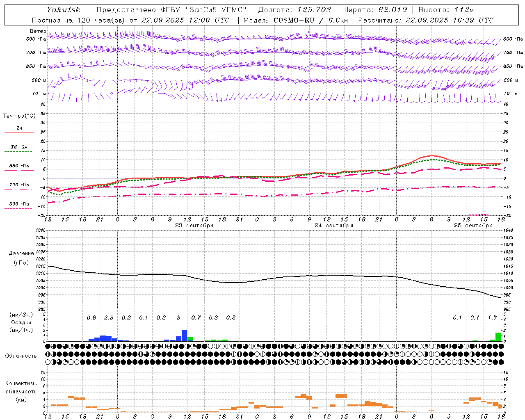Click the (мм/3ч.) precipitation unit label
The image size is (525, 420).
click(22, 315)
